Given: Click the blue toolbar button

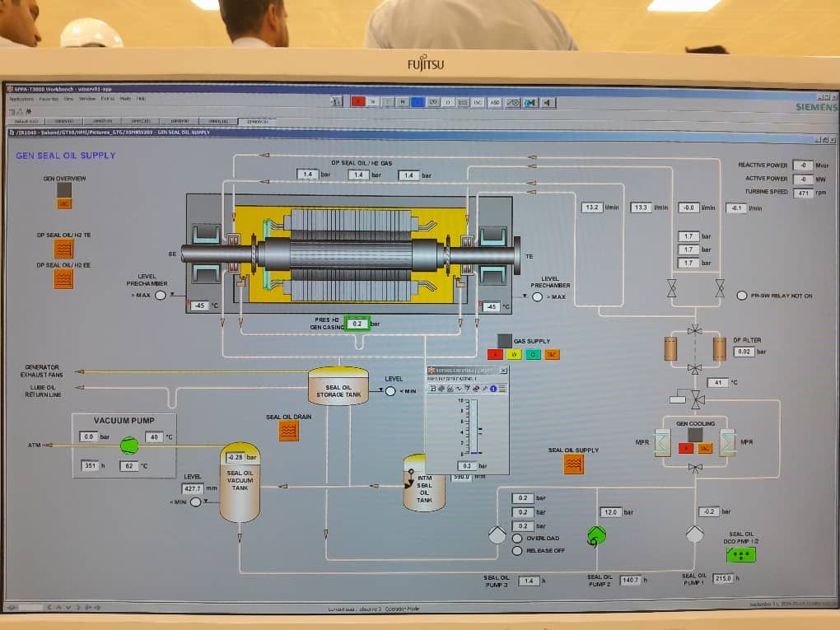Looking at the screenshot, I should coord(418,102).
